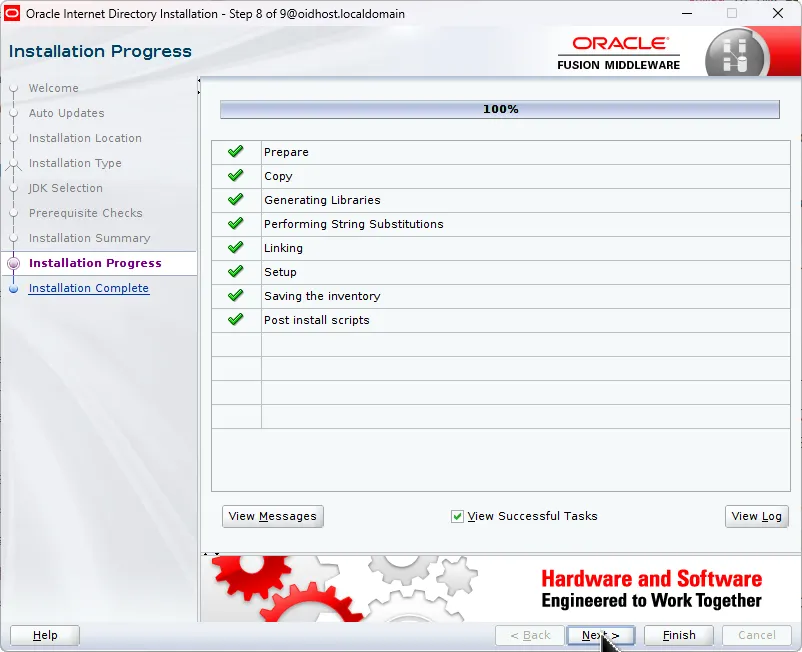Select the Installation Progress step
The height and width of the screenshot is (652, 802).
[x=95, y=263]
